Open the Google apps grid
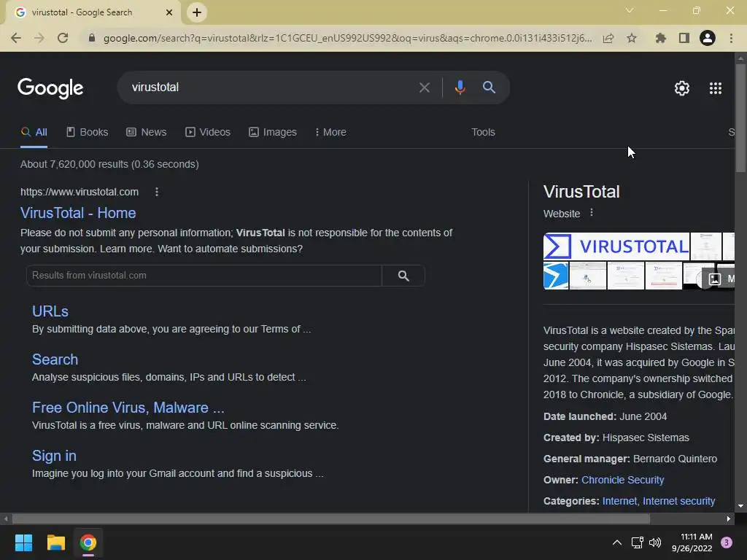The image size is (747, 560). tap(716, 88)
